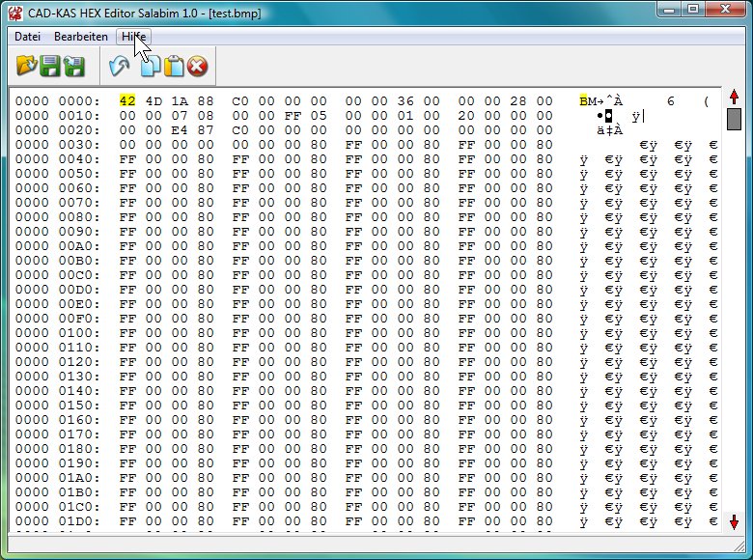Open the Datei menu

[27, 36]
